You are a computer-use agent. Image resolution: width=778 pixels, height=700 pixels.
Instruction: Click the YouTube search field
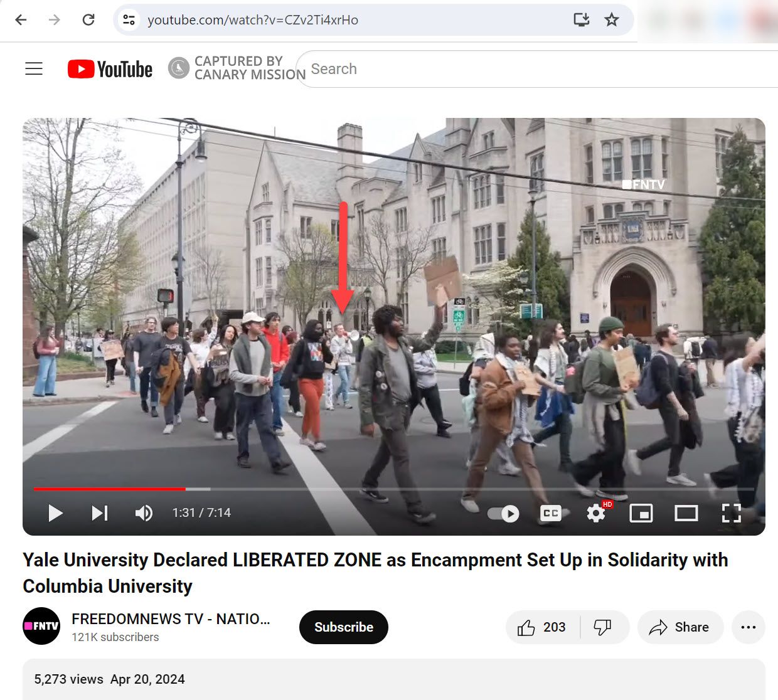point(533,69)
